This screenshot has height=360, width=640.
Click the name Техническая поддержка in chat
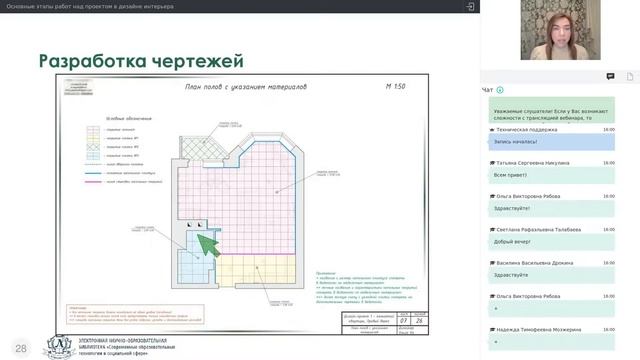527,130
